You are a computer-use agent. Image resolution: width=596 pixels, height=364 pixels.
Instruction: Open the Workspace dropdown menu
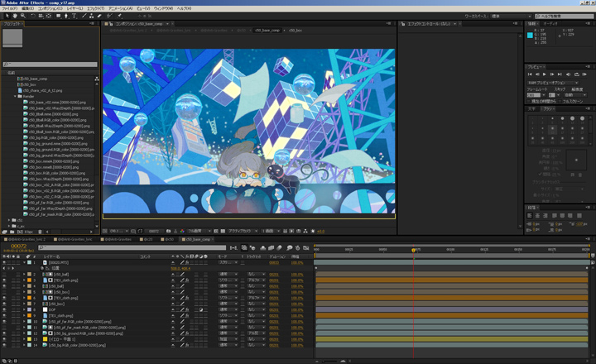[512, 17]
